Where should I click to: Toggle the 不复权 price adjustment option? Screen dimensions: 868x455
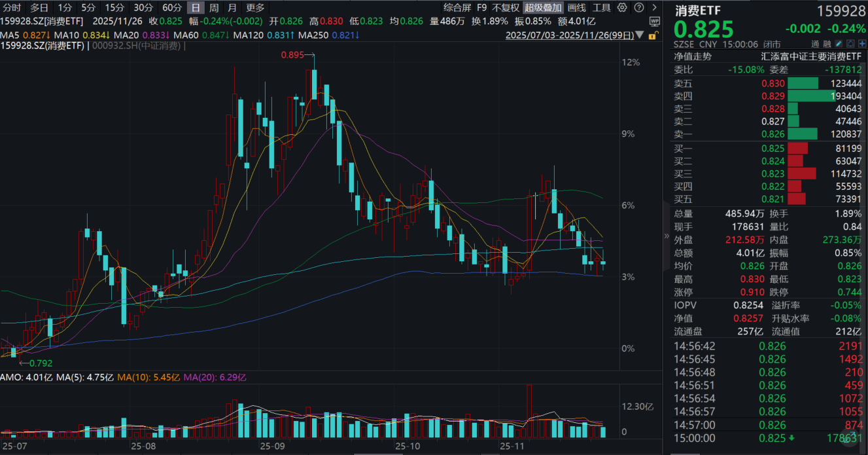point(505,8)
